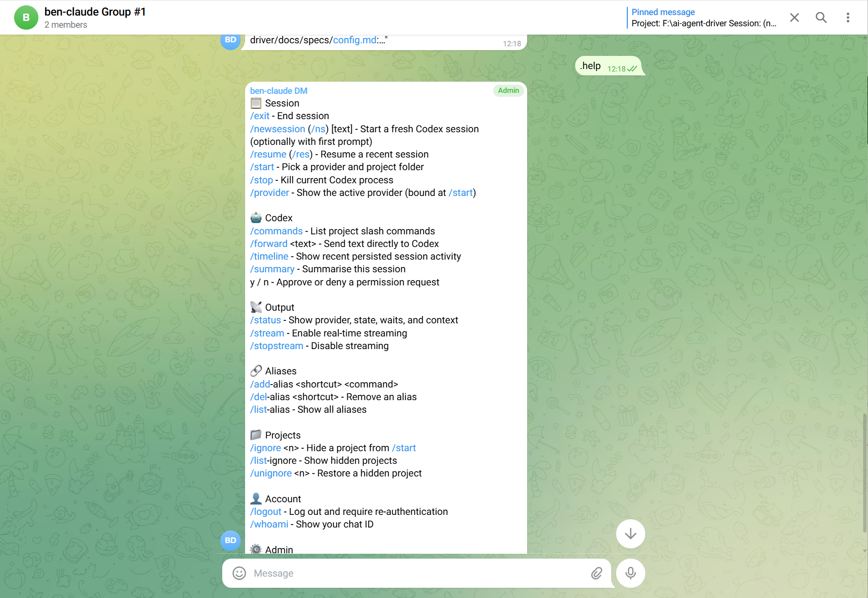This screenshot has width=868, height=598.
Task: Click the 'Aliases' section heading
Action: pos(281,371)
